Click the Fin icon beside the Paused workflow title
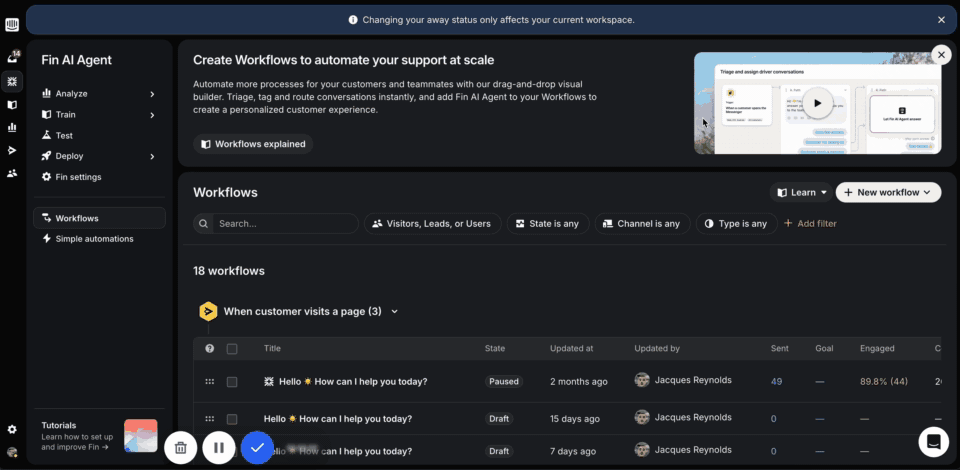Screen dimensions: 960x470 (269, 381)
